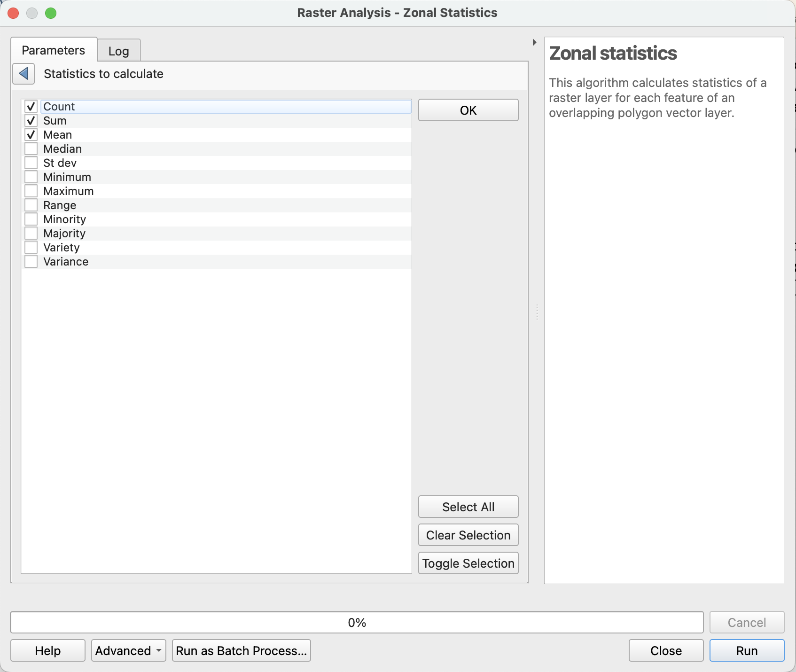Enable the Majority checkbox
Screen dimensions: 796x672
tap(31, 234)
